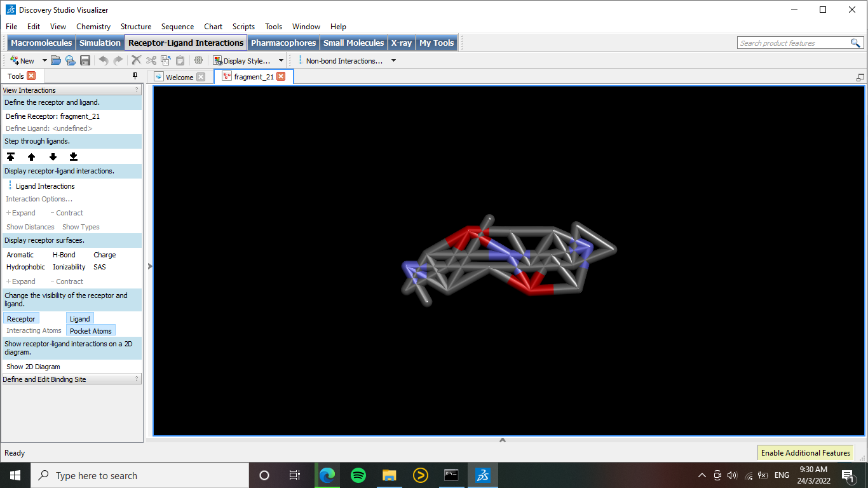The image size is (868, 488).
Task: Click the Open URL globe-folder icon
Action: [70, 60]
